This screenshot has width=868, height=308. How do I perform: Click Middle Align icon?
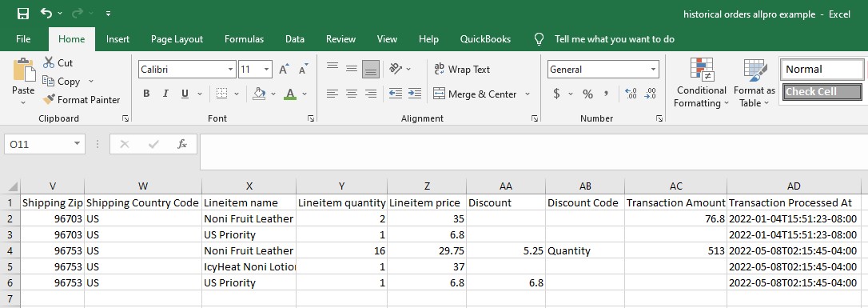tap(352, 69)
